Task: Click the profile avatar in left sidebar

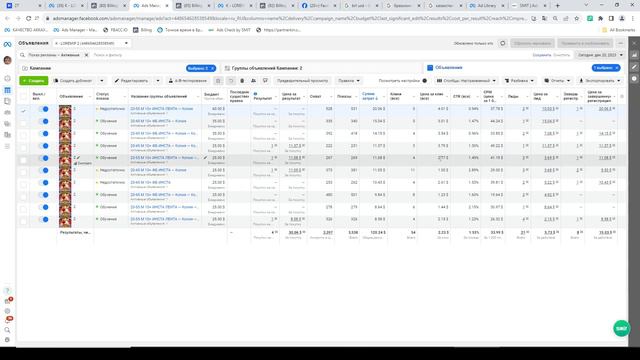Action: [x=7, y=60]
